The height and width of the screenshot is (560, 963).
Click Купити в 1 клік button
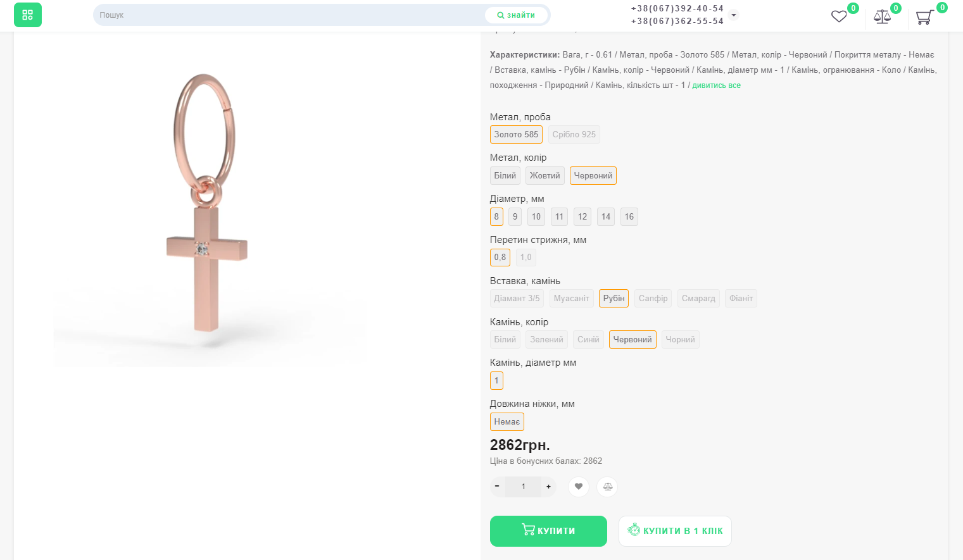click(x=675, y=531)
